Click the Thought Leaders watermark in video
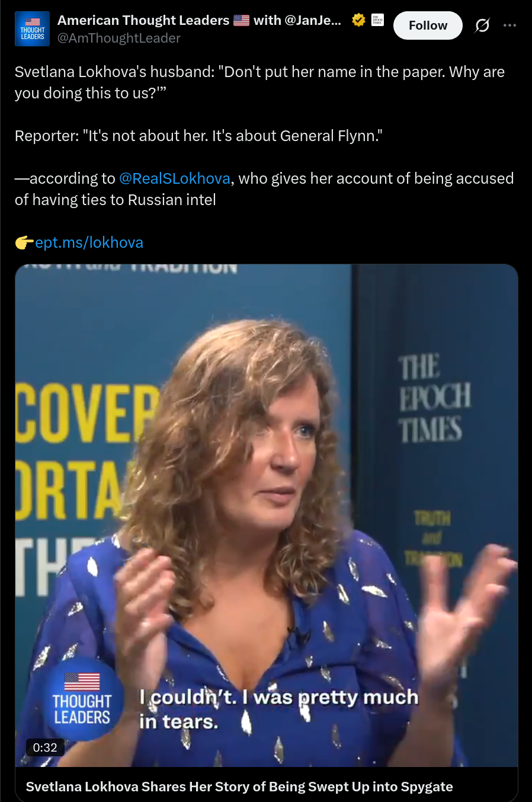The height and width of the screenshot is (802, 532). pos(82,700)
